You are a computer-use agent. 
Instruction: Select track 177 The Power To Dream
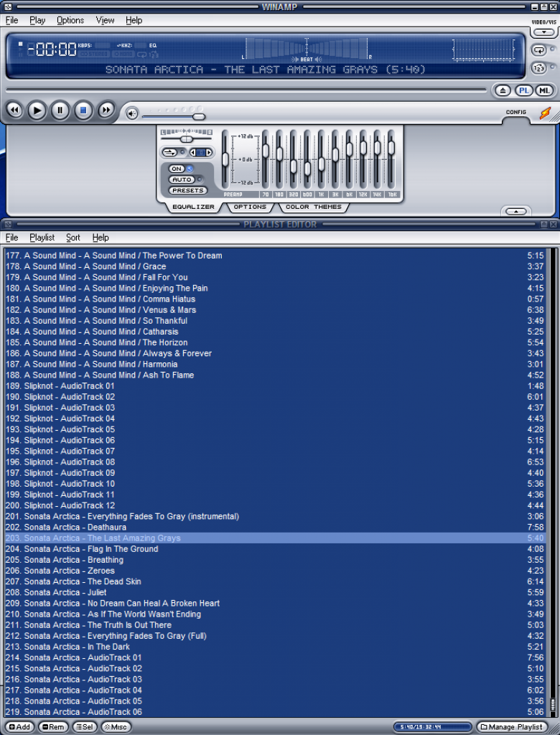click(x=275, y=256)
